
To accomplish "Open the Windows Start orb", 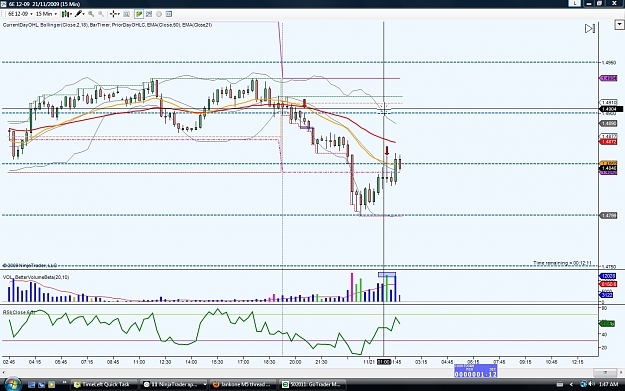I will 12,384.
